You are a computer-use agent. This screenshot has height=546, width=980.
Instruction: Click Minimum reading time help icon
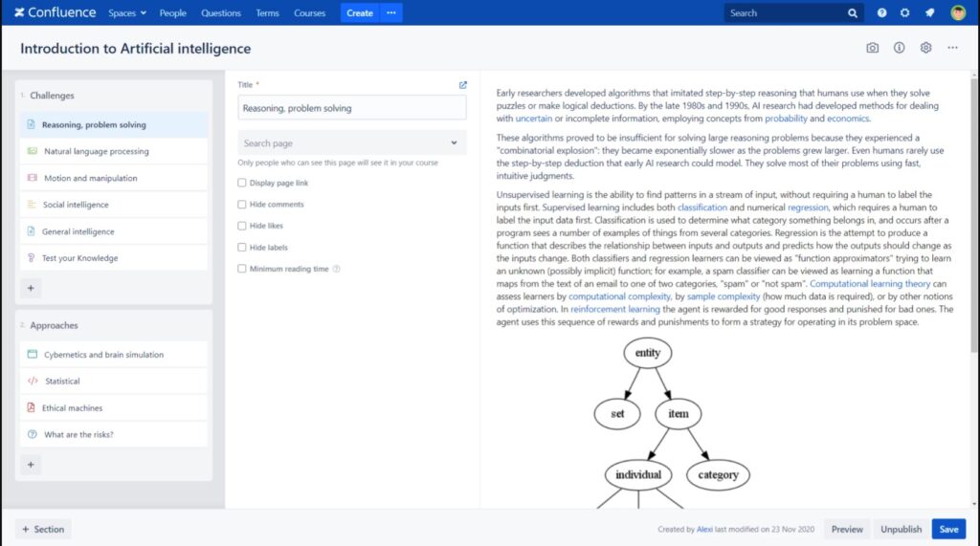pos(336,269)
